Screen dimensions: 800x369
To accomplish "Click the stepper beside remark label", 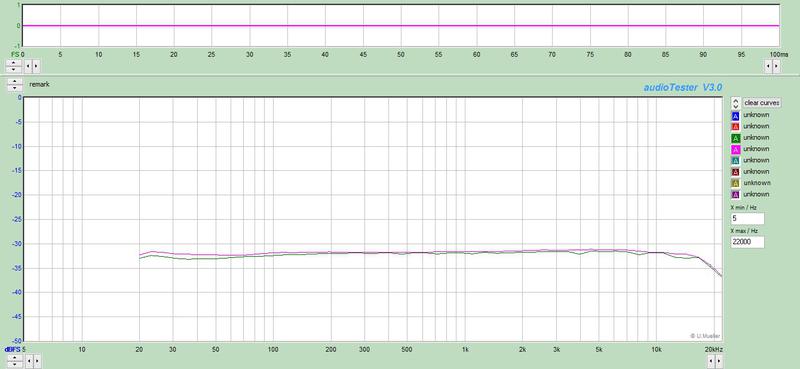I will pyautogui.click(x=15, y=85).
